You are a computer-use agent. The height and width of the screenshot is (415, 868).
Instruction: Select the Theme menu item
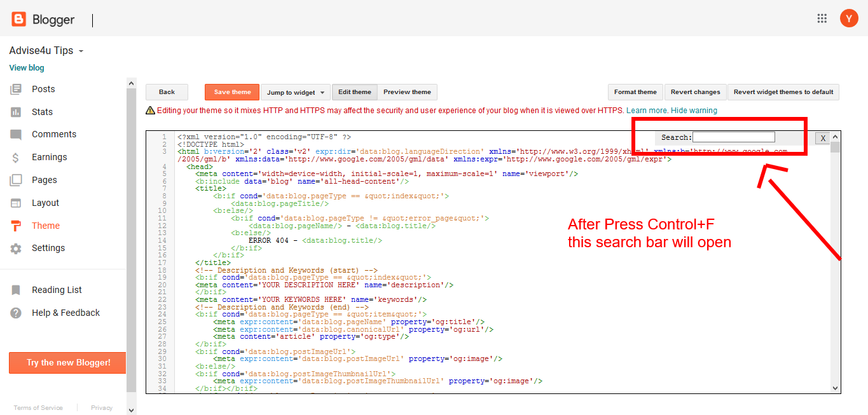(x=46, y=226)
